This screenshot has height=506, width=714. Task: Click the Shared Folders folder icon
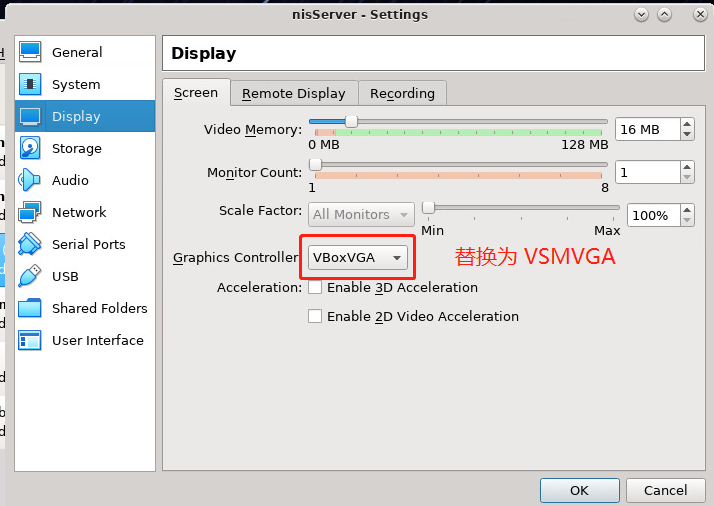[30, 308]
